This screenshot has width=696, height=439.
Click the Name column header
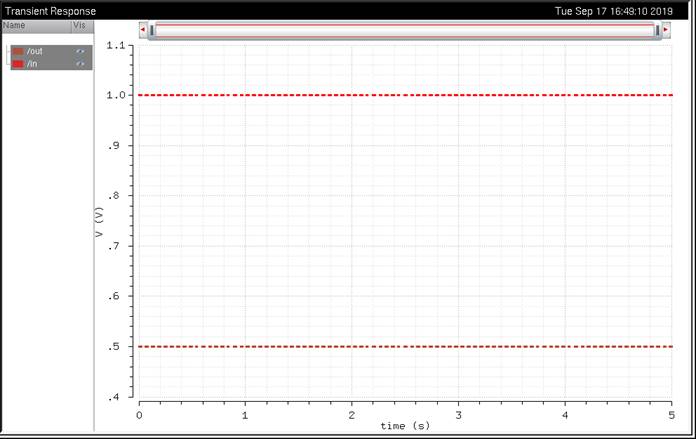[14, 25]
